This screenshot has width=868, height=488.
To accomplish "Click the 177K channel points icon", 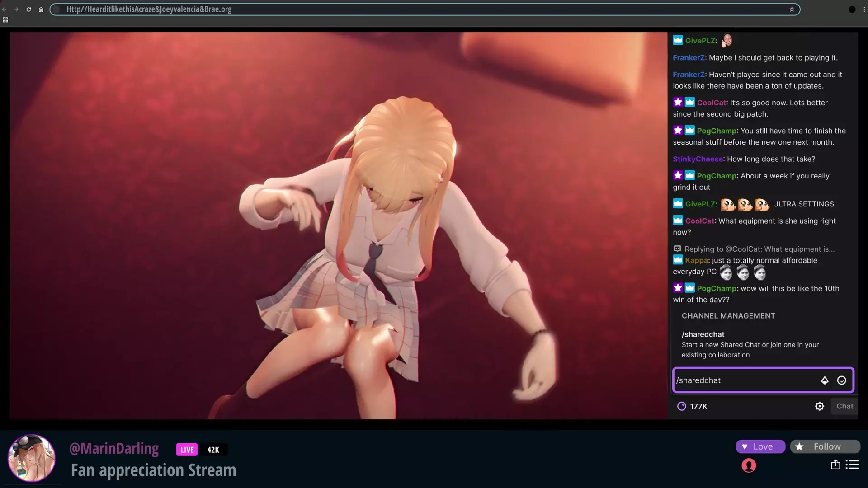I will click(x=681, y=406).
